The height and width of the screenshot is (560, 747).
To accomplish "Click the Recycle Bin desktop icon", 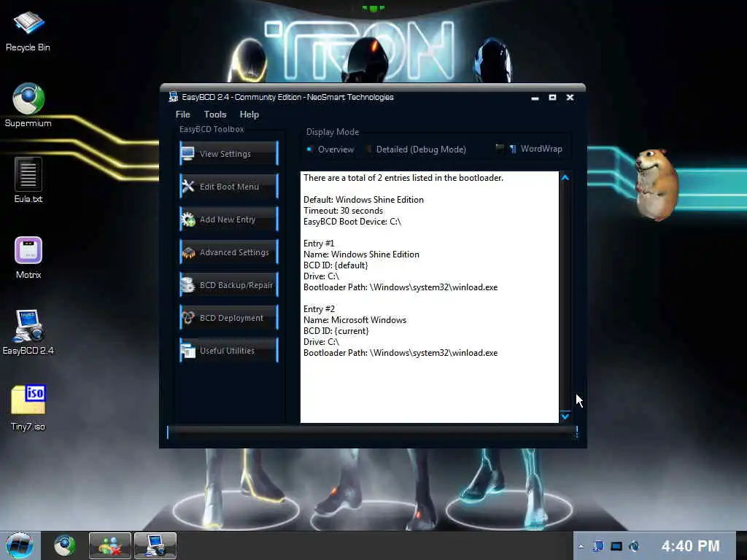I will [28, 31].
